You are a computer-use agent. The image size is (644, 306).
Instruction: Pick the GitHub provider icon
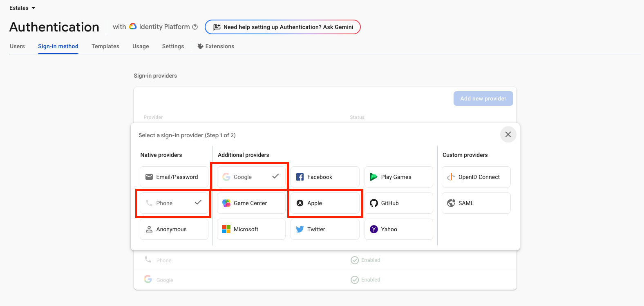[x=373, y=203]
